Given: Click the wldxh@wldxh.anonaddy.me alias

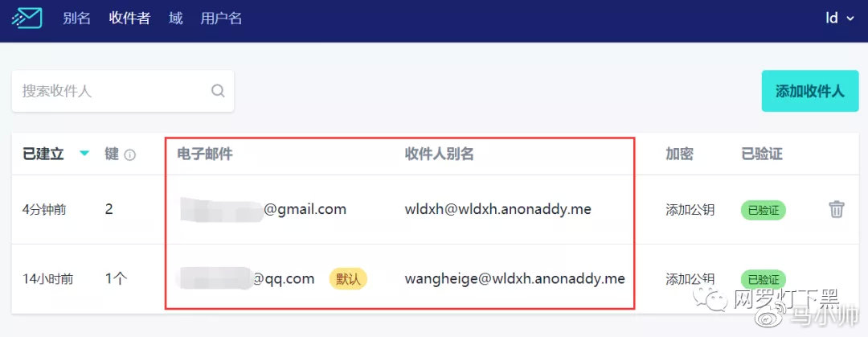Looking at the screenshot, I should (497, 209).
